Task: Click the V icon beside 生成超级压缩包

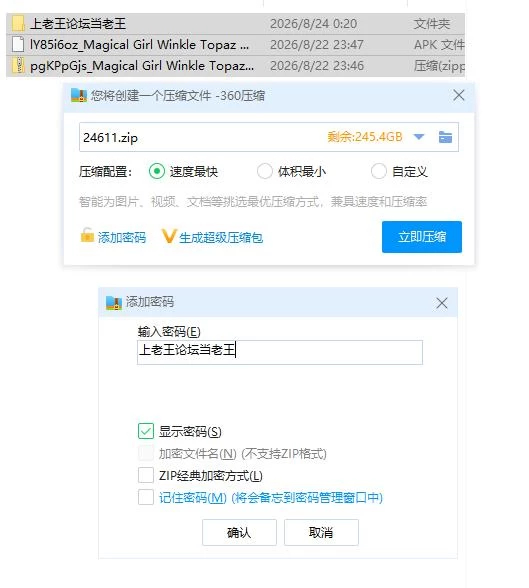Action: click(x=169, y=236)
